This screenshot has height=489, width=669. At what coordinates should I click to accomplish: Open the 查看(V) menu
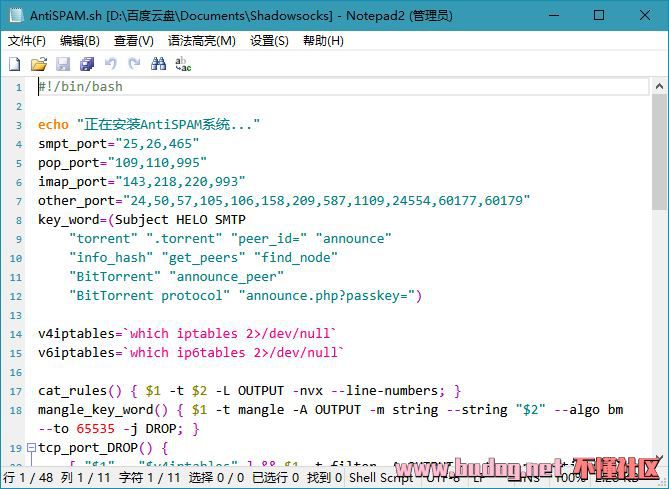pos(133,41)
